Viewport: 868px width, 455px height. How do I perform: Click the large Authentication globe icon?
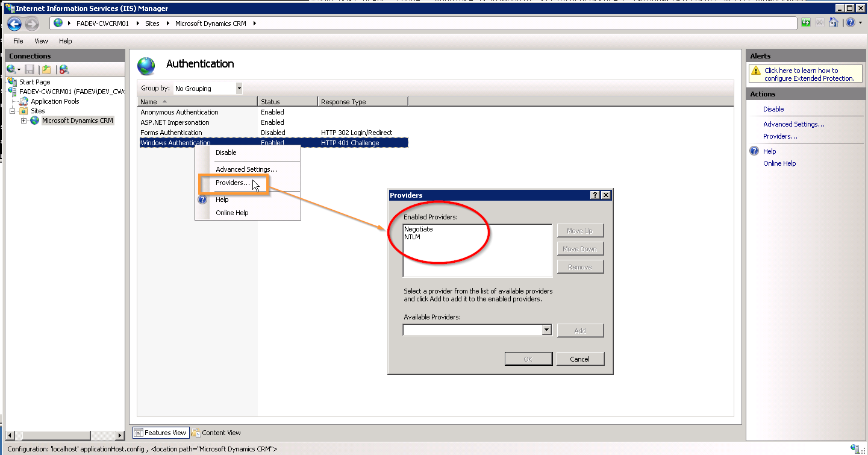click(146, 65)
